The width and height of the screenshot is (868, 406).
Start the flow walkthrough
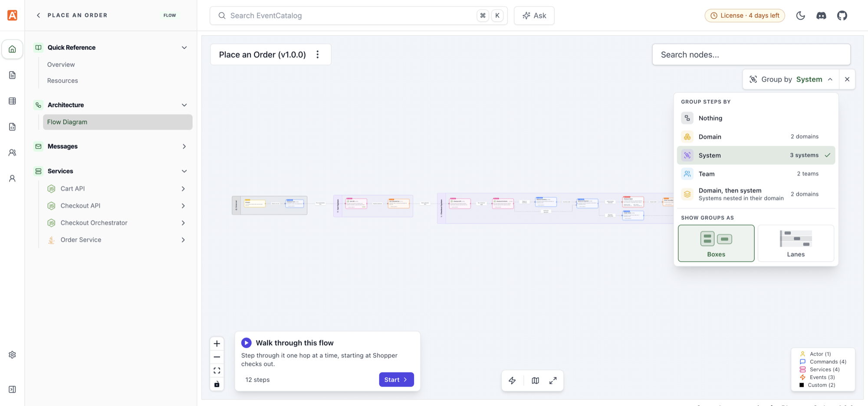[396, 380]
